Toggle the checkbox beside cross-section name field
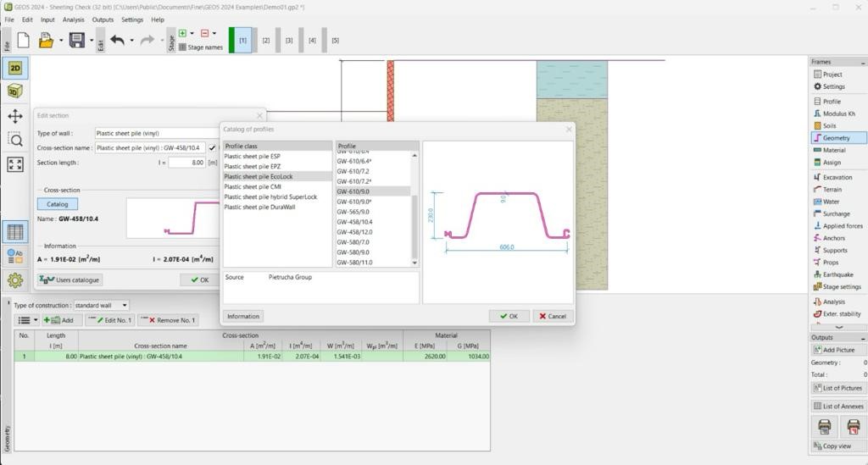The width and height of the screenshot is (868, 465). [212, 147]
